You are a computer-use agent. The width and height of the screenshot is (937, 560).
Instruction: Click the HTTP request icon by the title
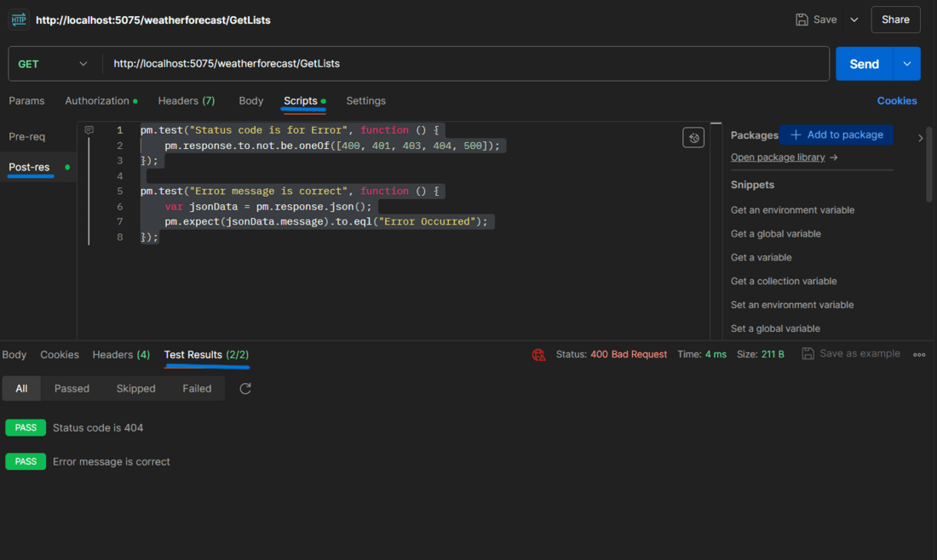(x=19, y=20)
